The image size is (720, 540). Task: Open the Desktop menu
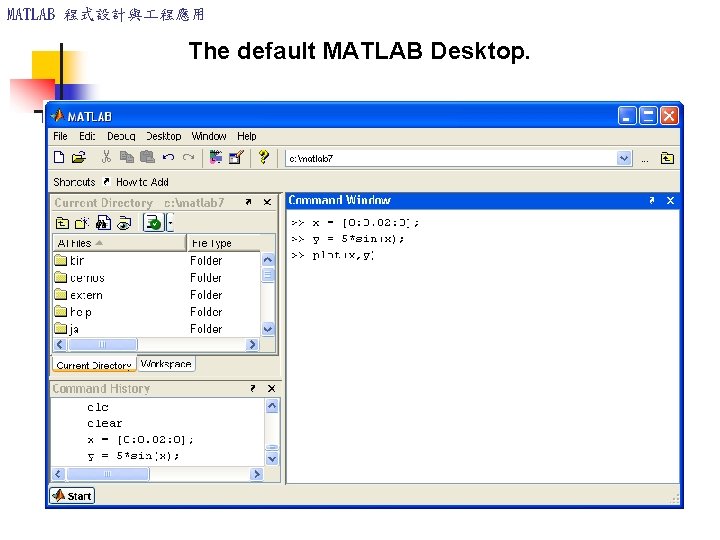(163, 136)
